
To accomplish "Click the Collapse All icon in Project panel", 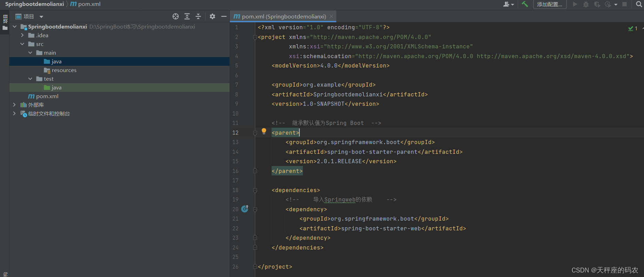I will tap(198, 16).
